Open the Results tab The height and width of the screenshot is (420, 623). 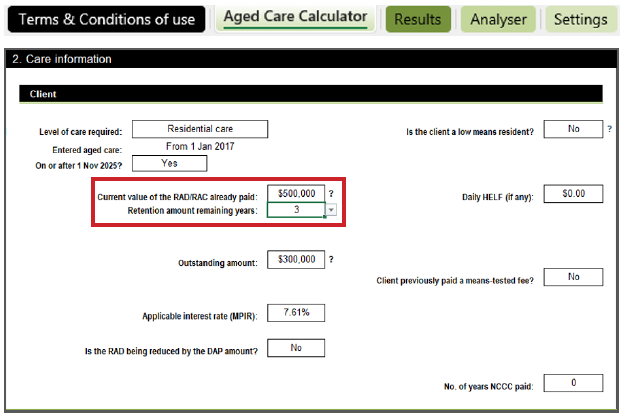click(x=418, y=19)
